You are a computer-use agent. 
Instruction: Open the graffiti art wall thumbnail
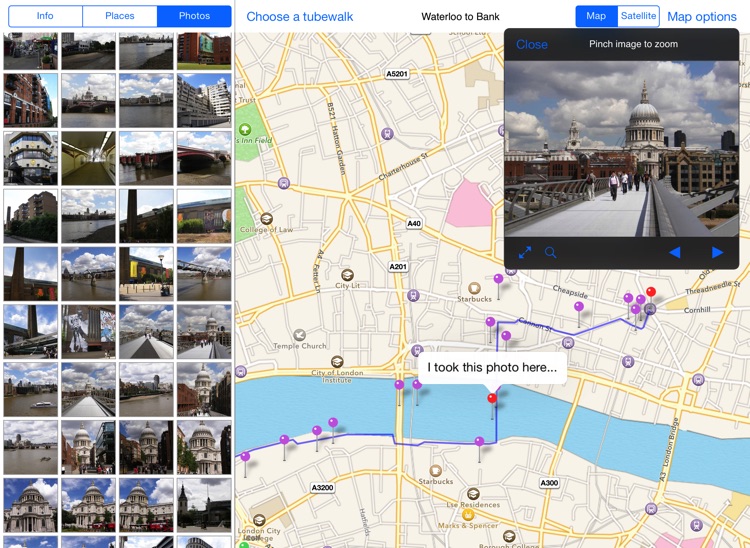coord(88,332)
